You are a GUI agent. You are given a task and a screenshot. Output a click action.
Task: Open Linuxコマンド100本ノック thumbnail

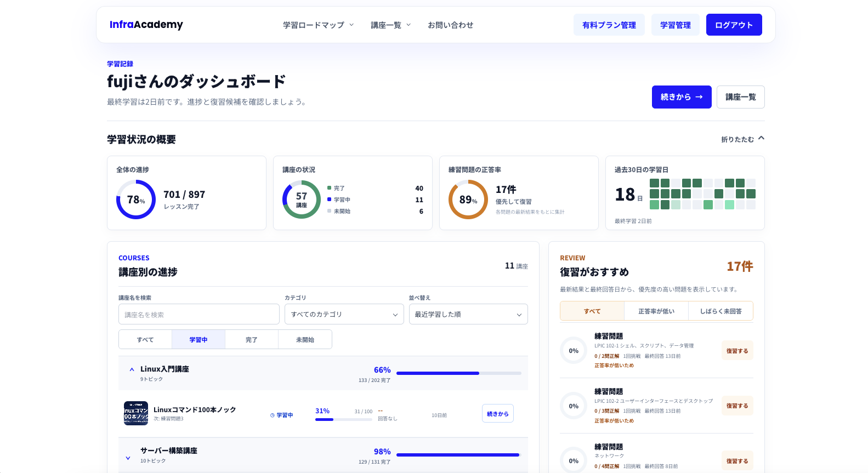click(x=136, y=413)
